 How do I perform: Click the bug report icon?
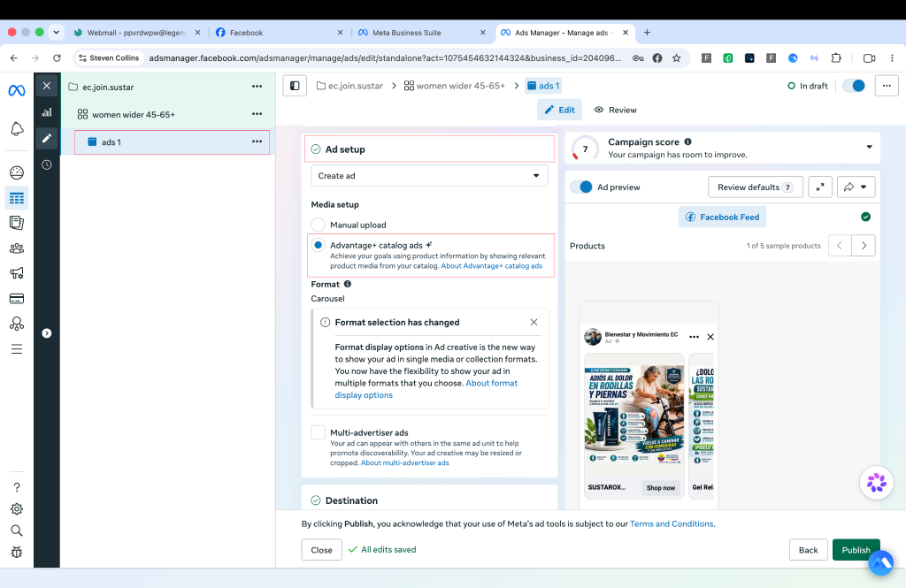(x=17, y=552)
